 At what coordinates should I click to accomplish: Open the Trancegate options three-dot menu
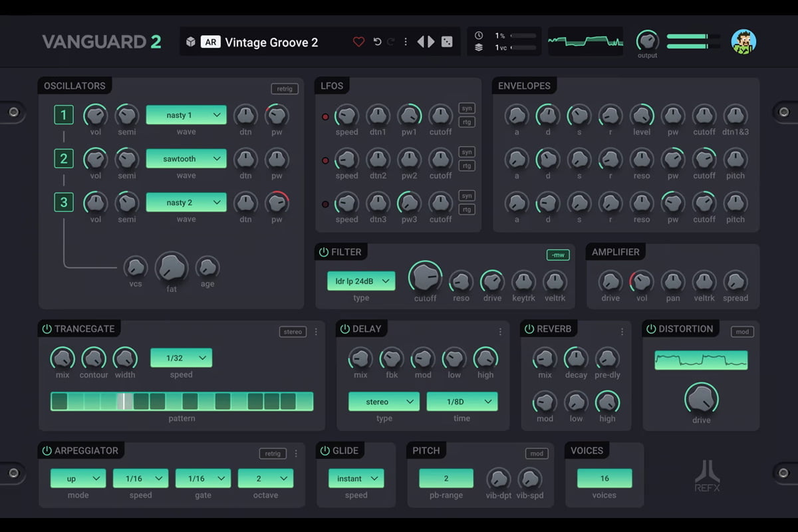click(316, 332)
